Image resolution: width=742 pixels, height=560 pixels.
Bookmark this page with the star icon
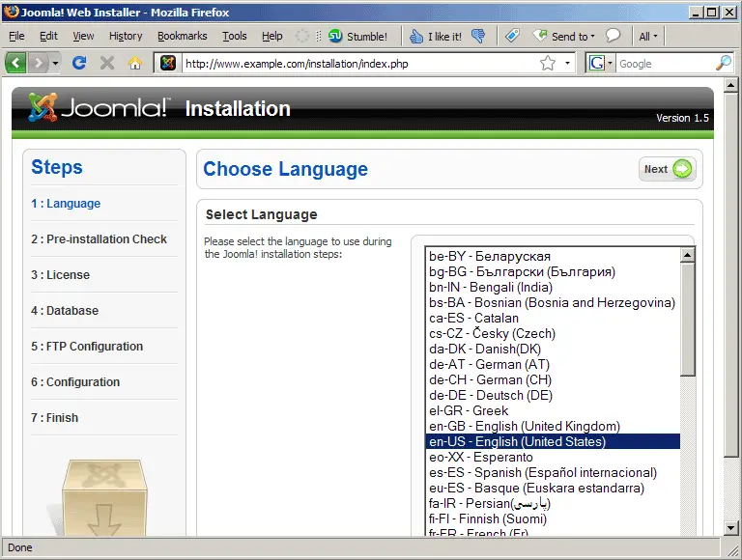tap(548, 63)
